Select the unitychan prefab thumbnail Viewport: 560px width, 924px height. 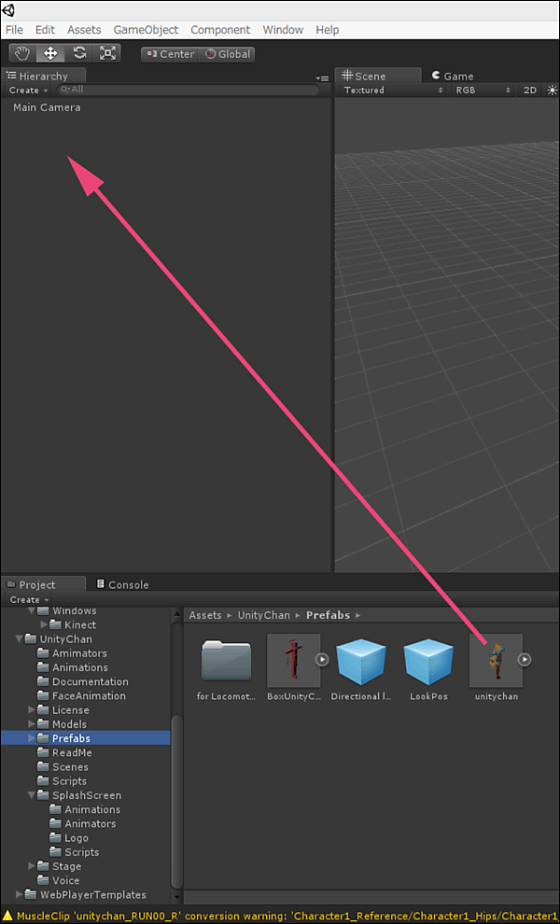[496, 660]
